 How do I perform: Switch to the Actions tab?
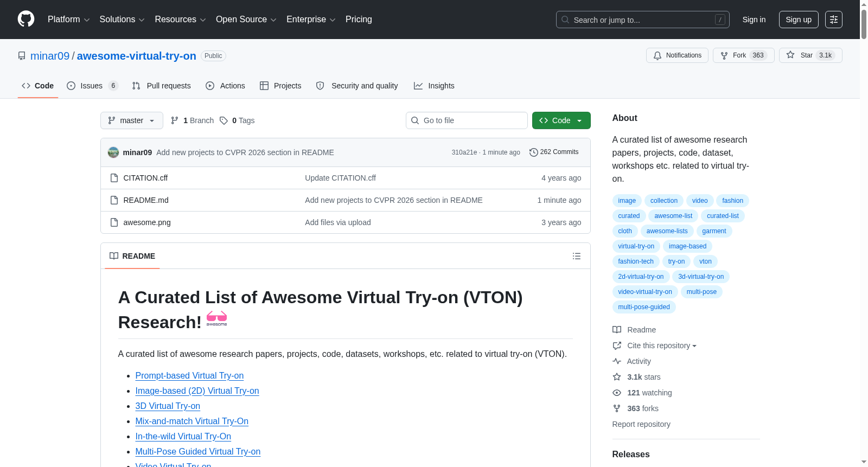tap(225, 86)
